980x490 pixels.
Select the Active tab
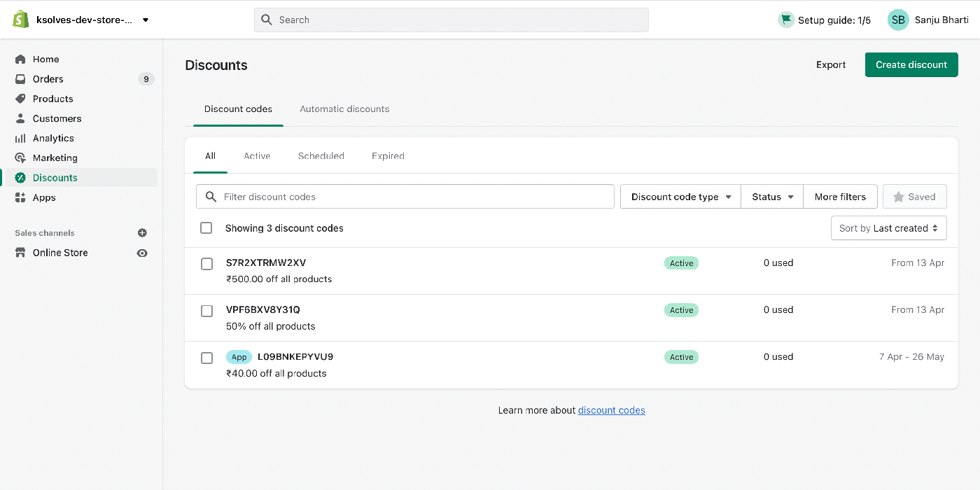pos(257,156)
